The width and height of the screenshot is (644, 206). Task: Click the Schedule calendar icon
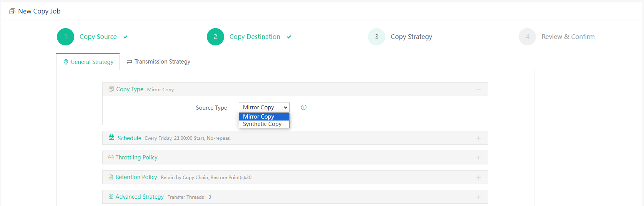111,137
